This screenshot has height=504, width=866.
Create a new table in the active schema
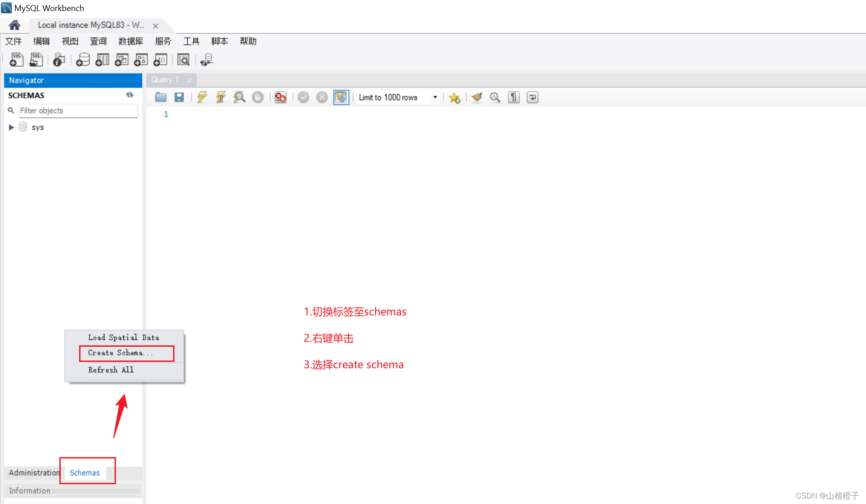click(102, 60)
